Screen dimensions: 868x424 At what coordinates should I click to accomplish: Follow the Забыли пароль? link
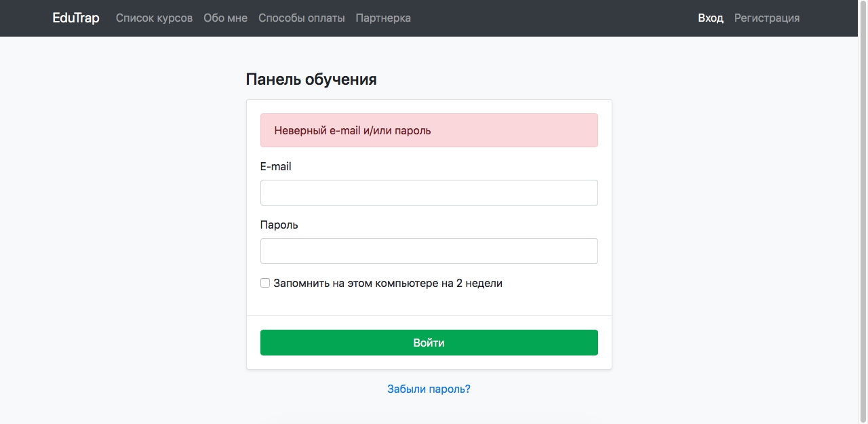[429, 389]
